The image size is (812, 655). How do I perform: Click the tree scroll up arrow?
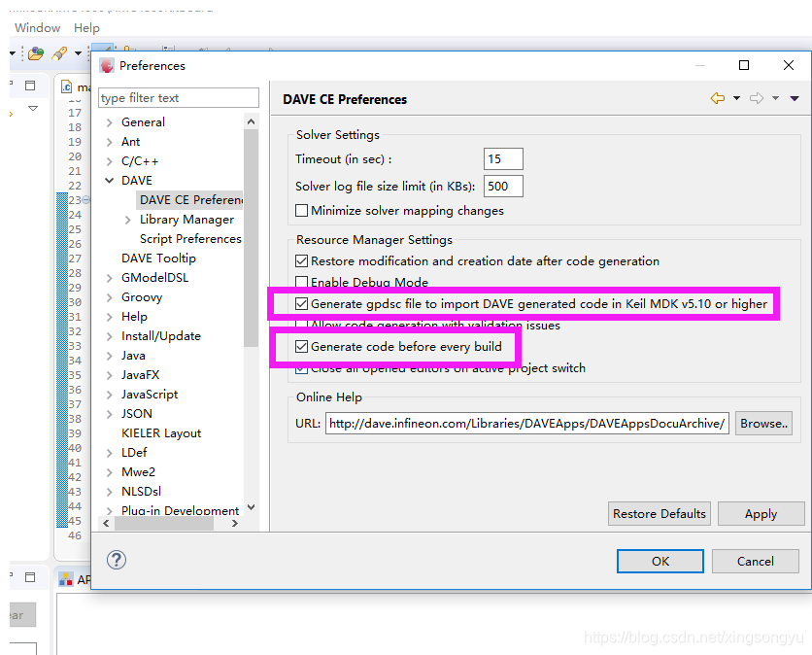tap(252, 121)
